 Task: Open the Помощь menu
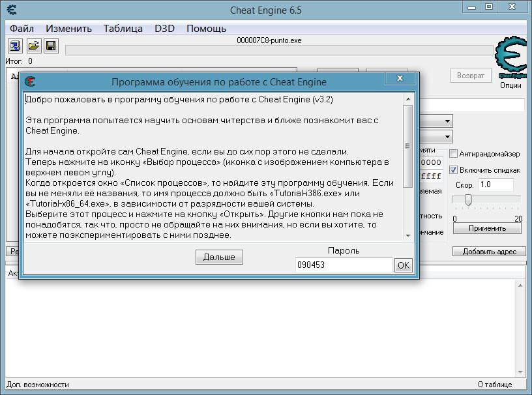(206, 29)
